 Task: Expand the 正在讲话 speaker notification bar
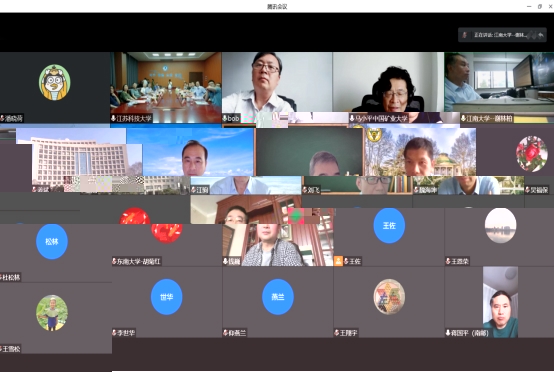(x=502, y=35)
